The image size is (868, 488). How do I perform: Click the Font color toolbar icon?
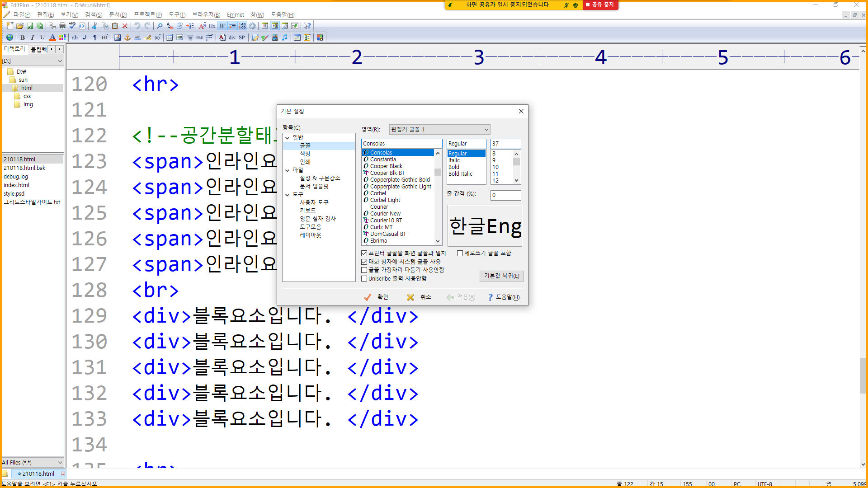click(52, 38)
